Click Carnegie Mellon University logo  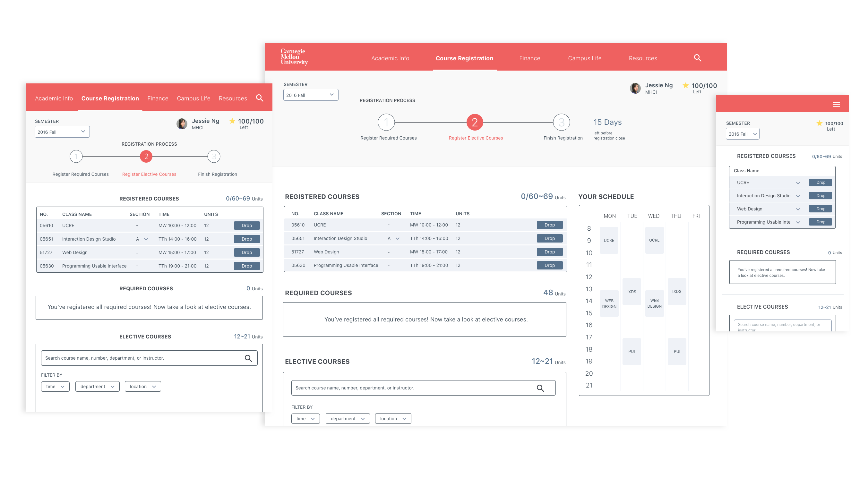click(x=294, y=56)
